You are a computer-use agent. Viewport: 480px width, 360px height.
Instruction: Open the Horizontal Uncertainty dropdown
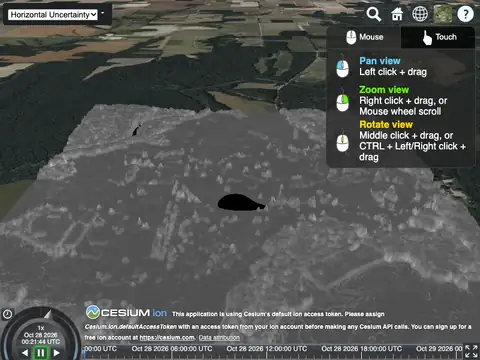(x=53, y=15)
